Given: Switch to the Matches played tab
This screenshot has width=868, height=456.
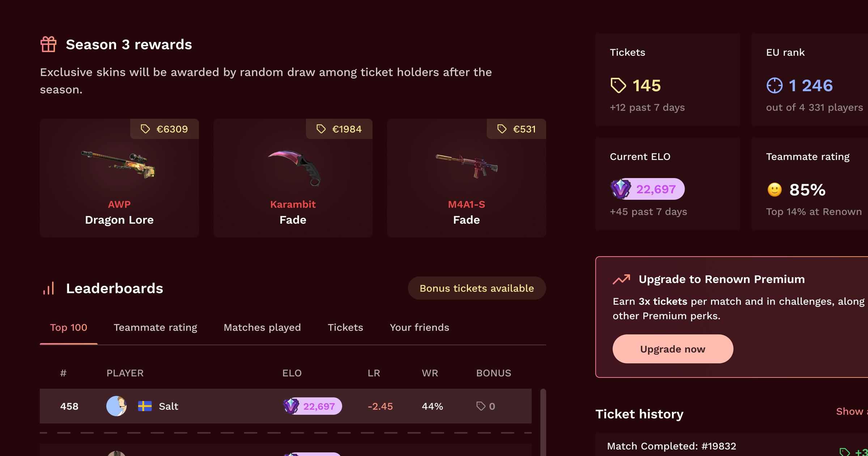Looking at the screenshot, I should point(263,327).
